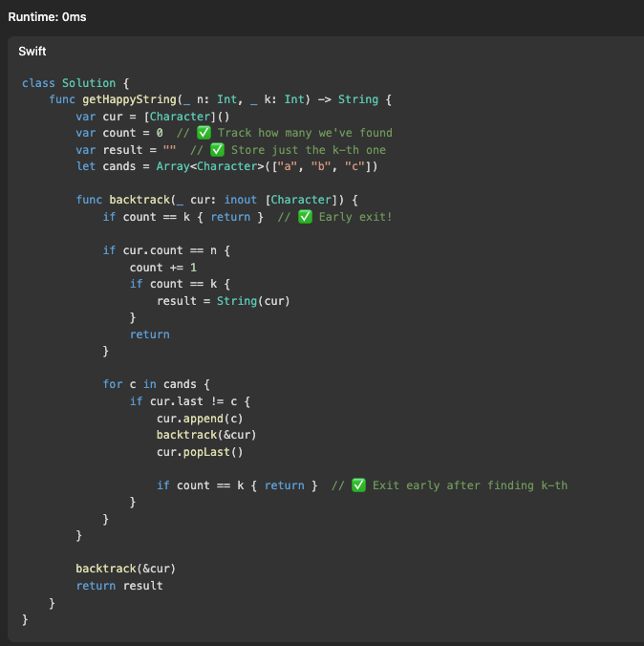Click "if count == k {" above result assignment

[180, 284]
